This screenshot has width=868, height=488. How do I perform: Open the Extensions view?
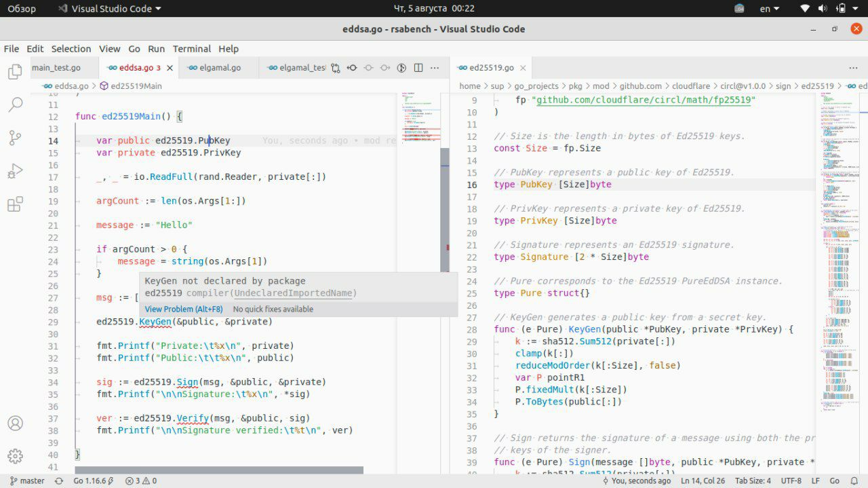point(15,204)
